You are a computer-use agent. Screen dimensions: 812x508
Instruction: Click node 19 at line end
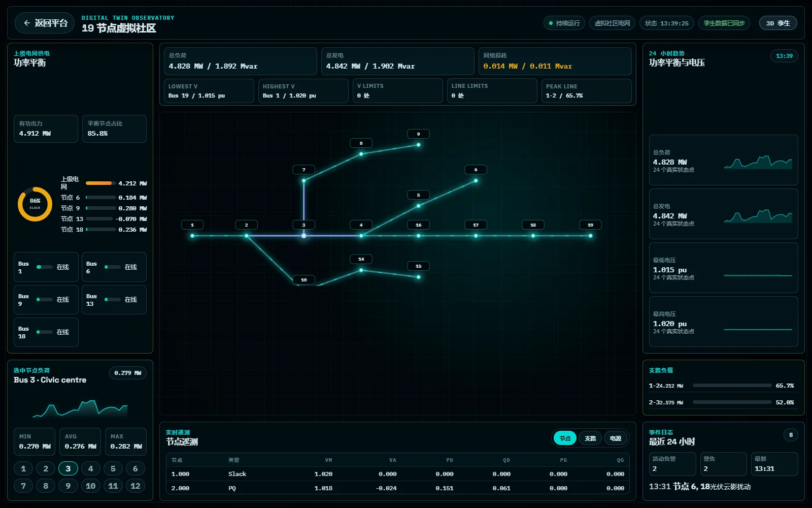tap(590, 236)
